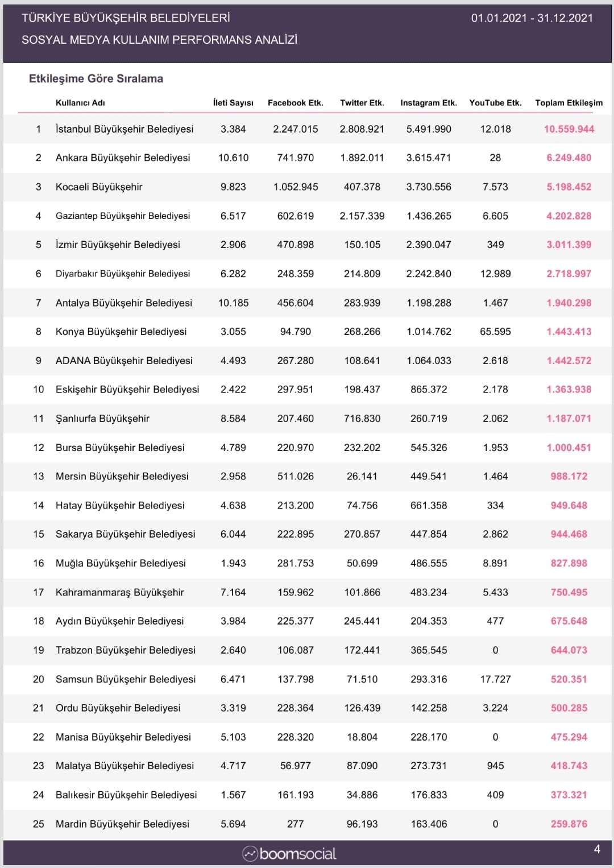Image resolution: width=614 pixels, height=868 pixels.
Task: Click the Instagram Etk. column header
Action: point(429,103)
